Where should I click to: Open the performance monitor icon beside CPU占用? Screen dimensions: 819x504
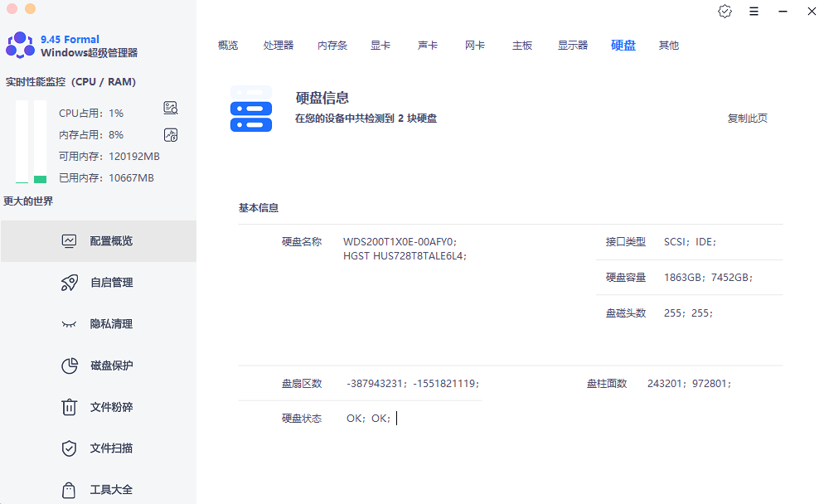coord(171,109)
